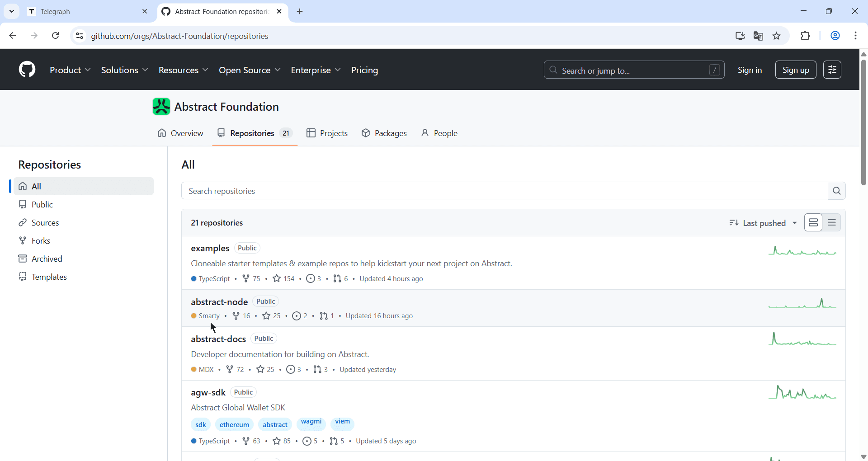Click the examples repo star count 154
The image size is (868, 461).
[284, 279]
